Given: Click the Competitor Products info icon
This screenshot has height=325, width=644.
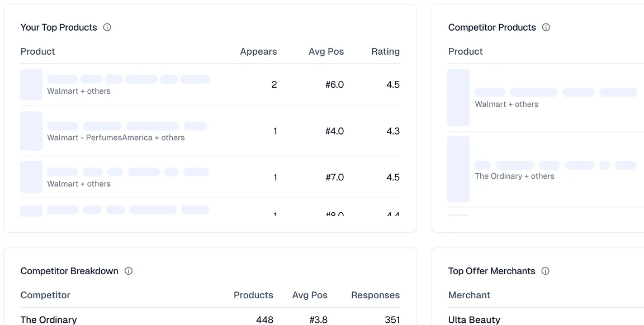Looking at the screenshot, I should [546, 27].
